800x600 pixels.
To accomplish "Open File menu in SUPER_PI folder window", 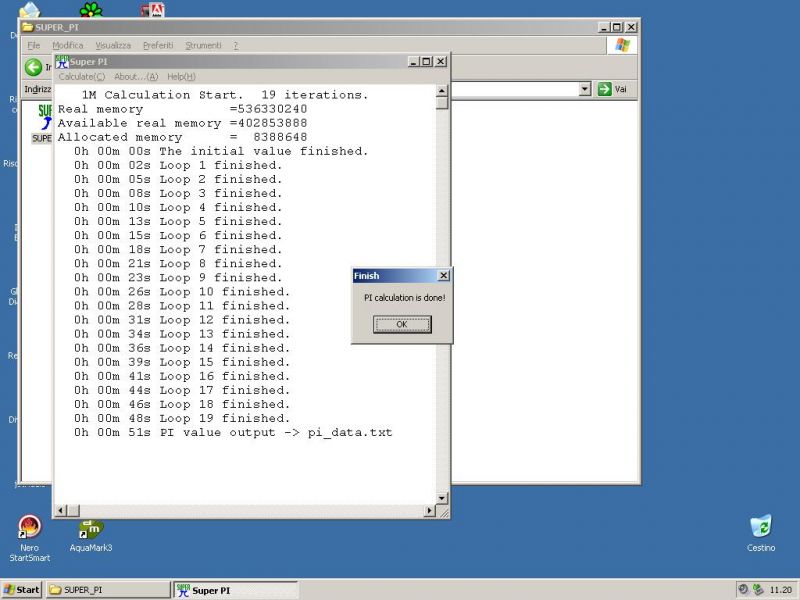I will tap(34, 45).
